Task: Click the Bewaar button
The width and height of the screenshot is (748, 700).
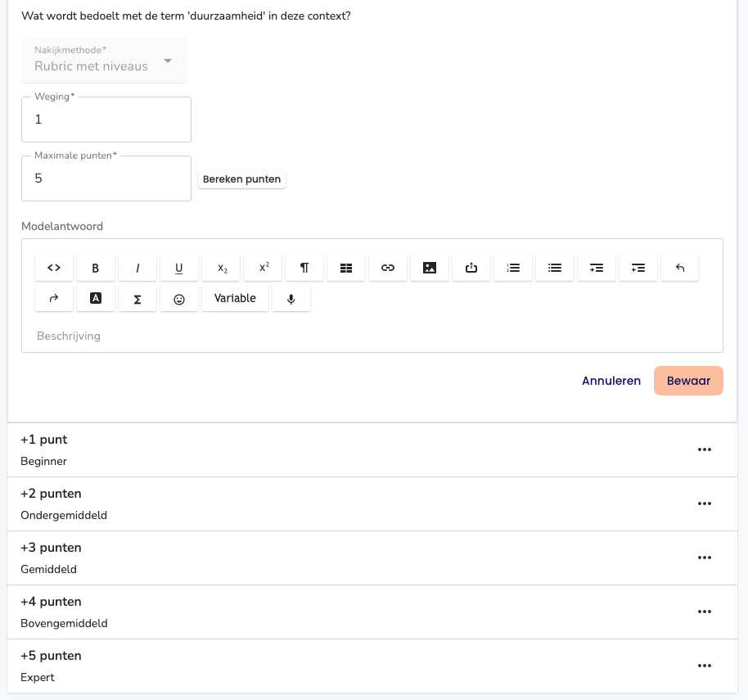Action: [688, 381]
